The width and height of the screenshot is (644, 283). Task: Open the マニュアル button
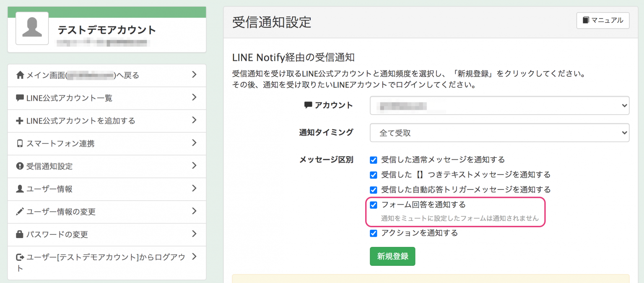coord(603,20)
